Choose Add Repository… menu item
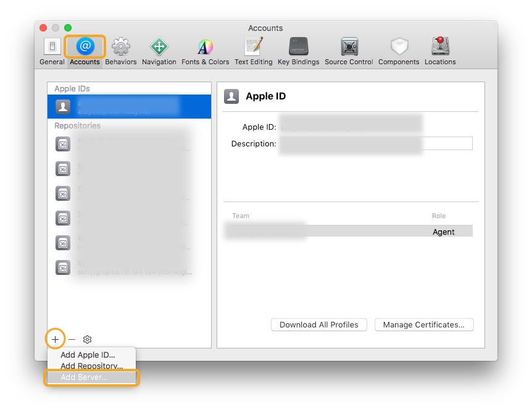The width and height of the screenshot is (532, 409). click(91, 366)
